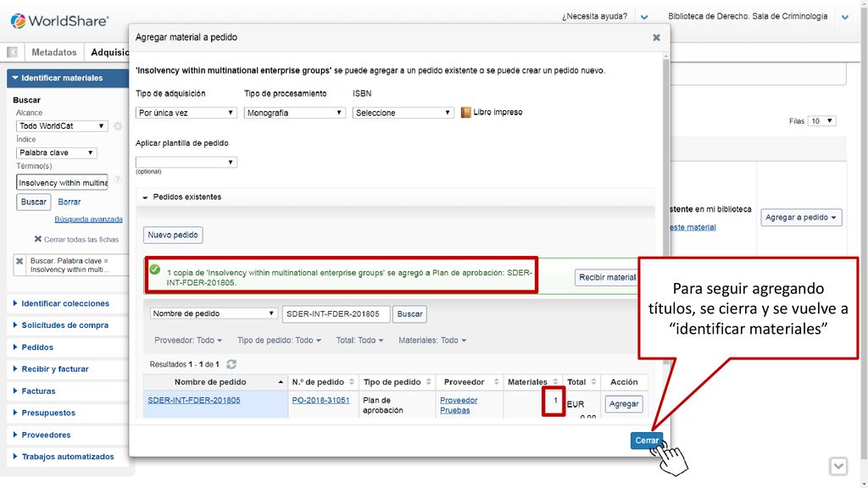The height and width of the screenshot is (488, 868).
Task: Sort by Tipo de pedido column
Action: point(397,382)
